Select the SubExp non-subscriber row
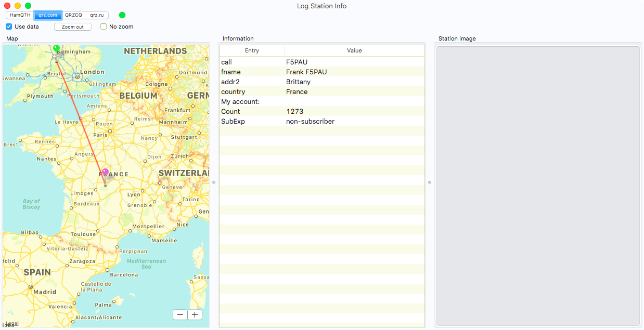The height and width of the screenshot is (330, 644). pos(322,121)
